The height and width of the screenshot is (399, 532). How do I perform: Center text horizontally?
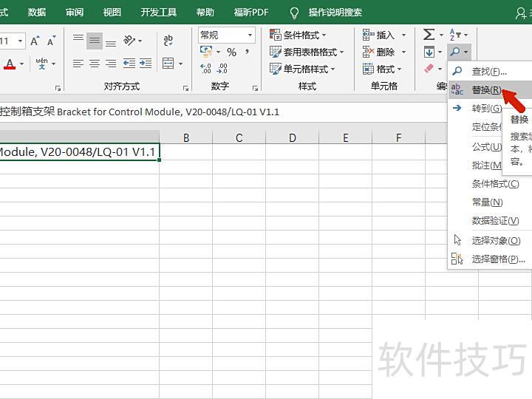[x=95, y=64]
